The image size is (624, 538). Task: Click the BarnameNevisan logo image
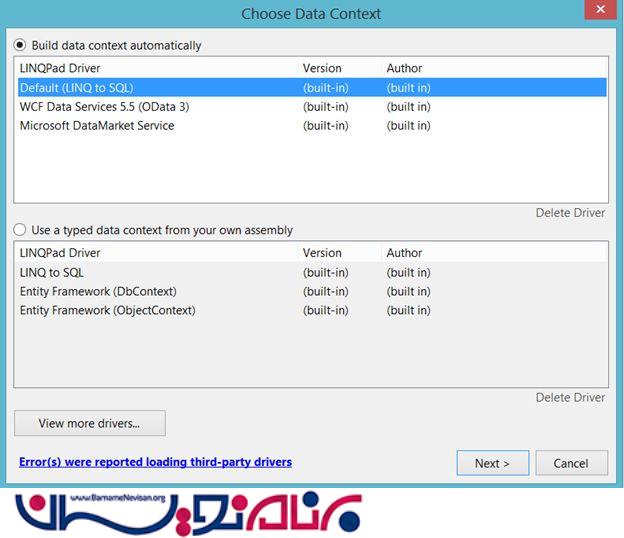(192, 511)
